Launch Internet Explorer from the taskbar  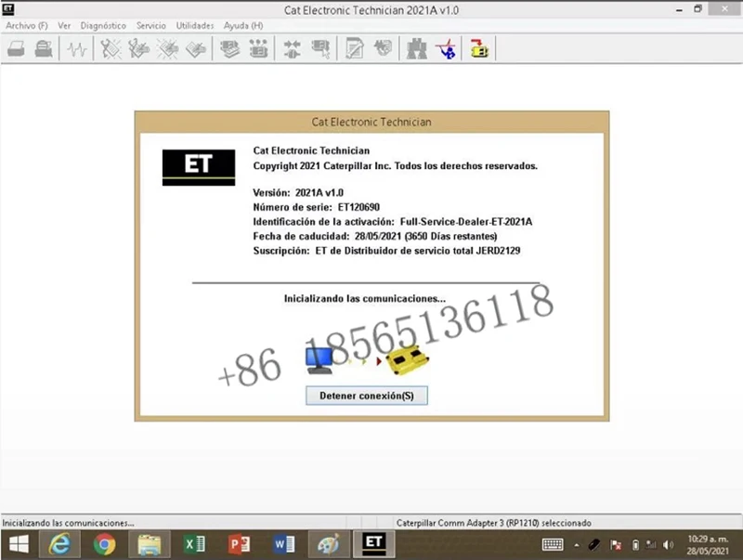tap(59, 544)
